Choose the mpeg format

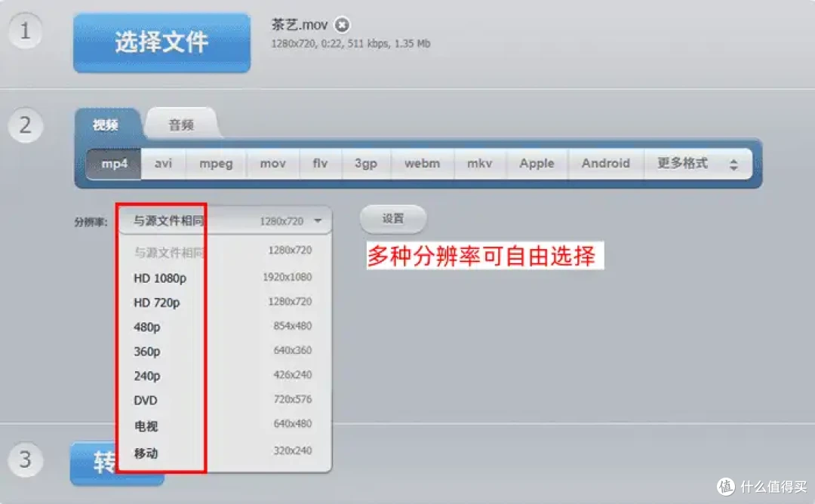[216, 164]
